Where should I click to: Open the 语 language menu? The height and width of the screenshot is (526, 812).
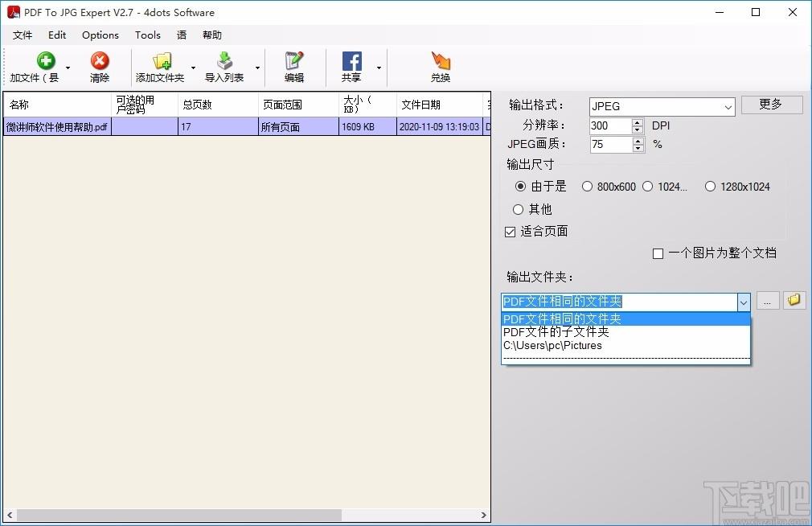click(x=181, y=35)
